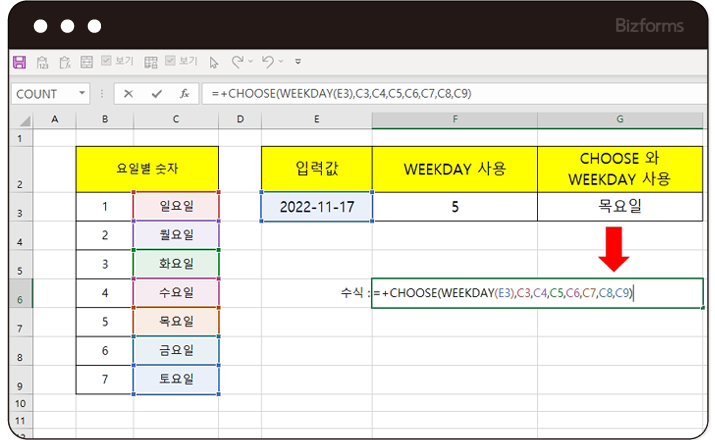715x440 pixels.
Task: Select the number 7 cell beside 토요일
Action: pyautogui.click(x=105, y=379)
